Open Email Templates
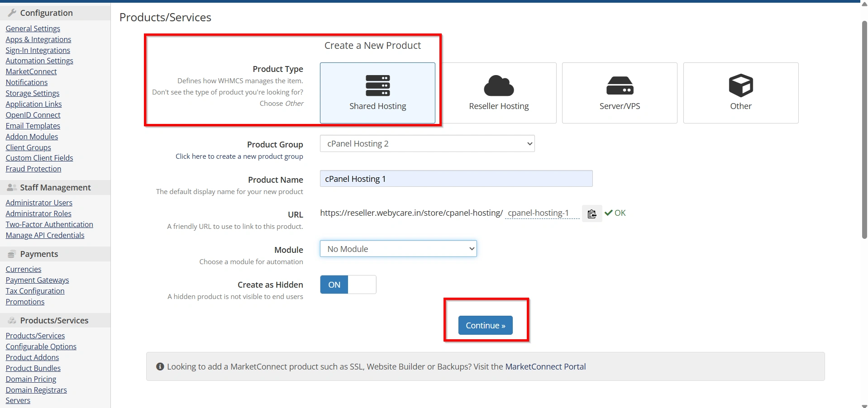 [x=33, y=126]
